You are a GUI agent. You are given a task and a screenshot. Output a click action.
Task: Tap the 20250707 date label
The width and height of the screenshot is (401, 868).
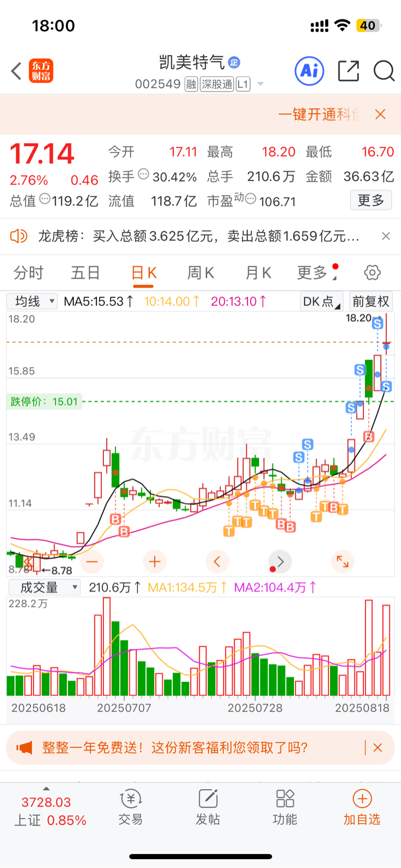tap(124, 708)
